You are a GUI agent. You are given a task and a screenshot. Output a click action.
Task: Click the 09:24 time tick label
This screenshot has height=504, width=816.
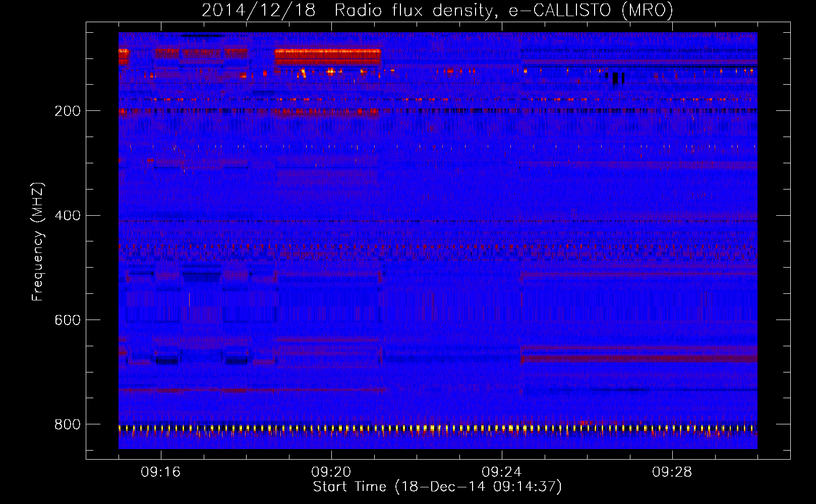coord(502,472)
